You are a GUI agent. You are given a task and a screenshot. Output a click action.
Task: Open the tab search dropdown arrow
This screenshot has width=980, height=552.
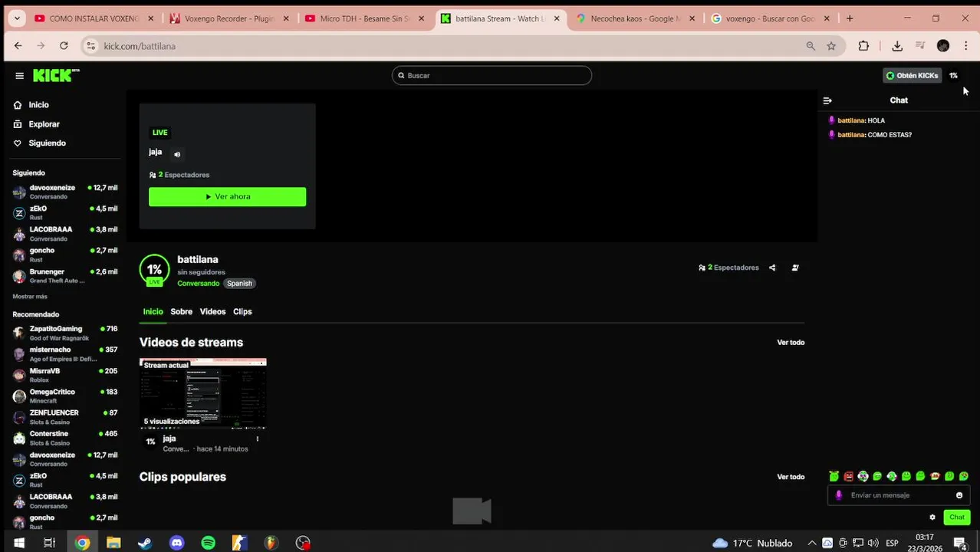pyautogui.click(x=17, y=18)
